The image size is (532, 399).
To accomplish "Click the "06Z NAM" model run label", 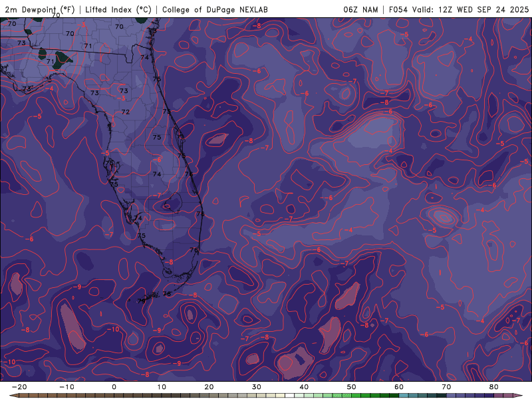I will 360,9.
